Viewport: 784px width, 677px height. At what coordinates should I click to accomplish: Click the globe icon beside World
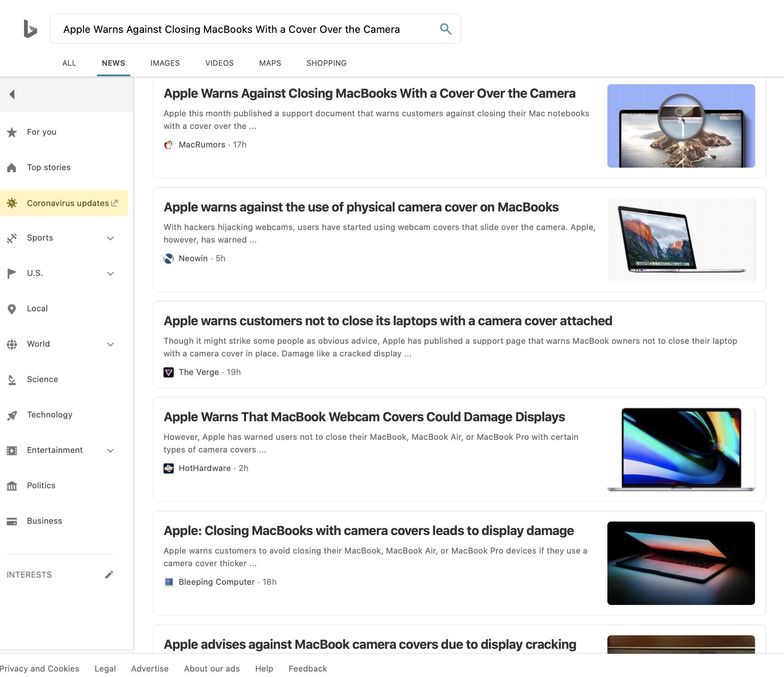(12, 344)
